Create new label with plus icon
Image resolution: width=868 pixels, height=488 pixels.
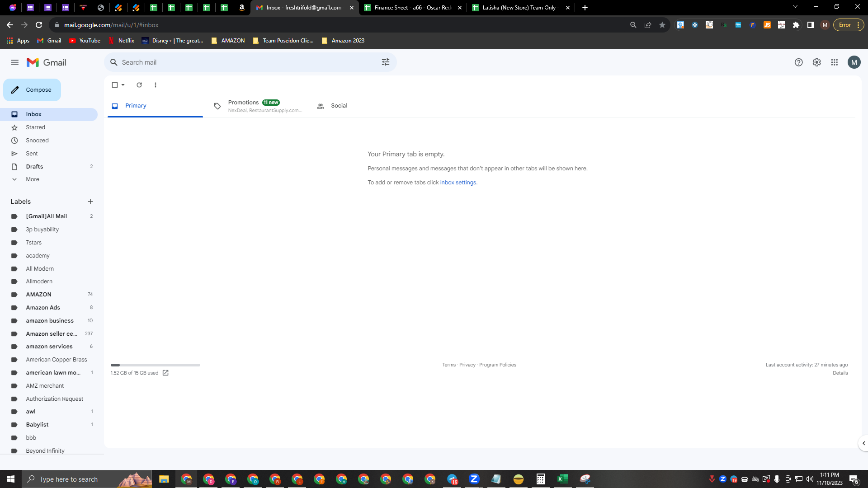pos(90,202)
